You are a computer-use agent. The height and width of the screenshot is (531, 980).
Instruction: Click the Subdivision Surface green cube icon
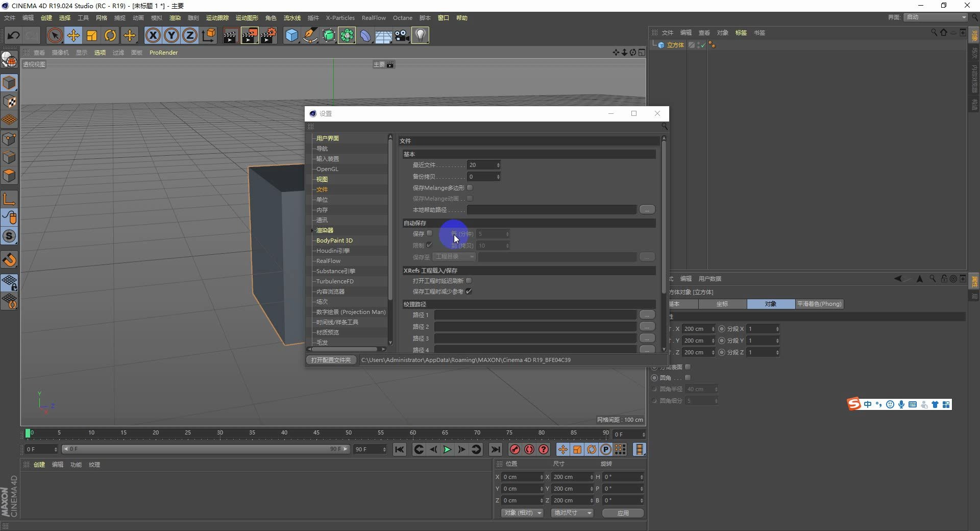(x=329, y=35)
